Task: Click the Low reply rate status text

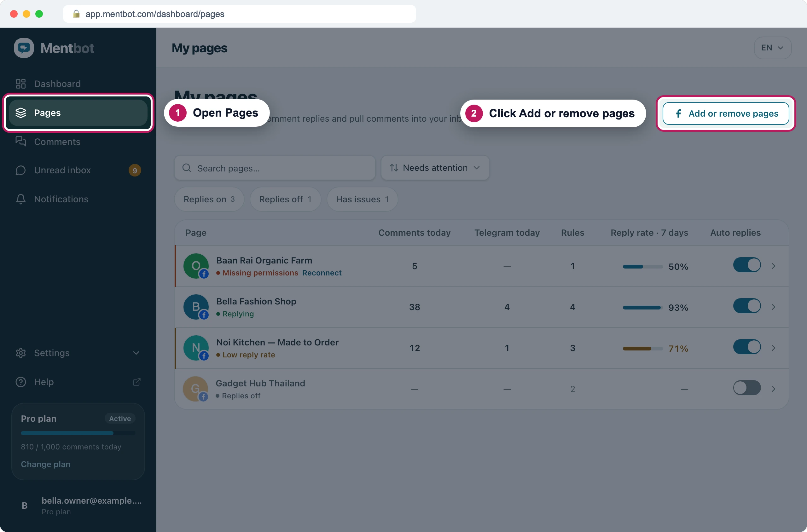Action: tap(249, 355)
